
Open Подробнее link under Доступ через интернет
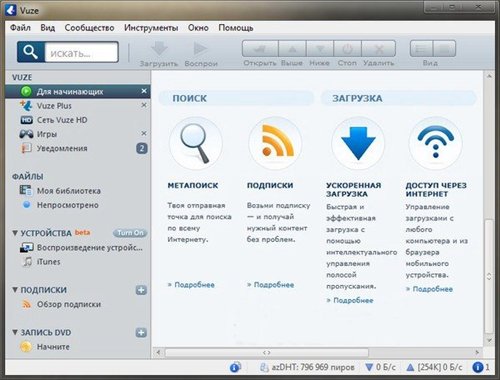(433, 289)
